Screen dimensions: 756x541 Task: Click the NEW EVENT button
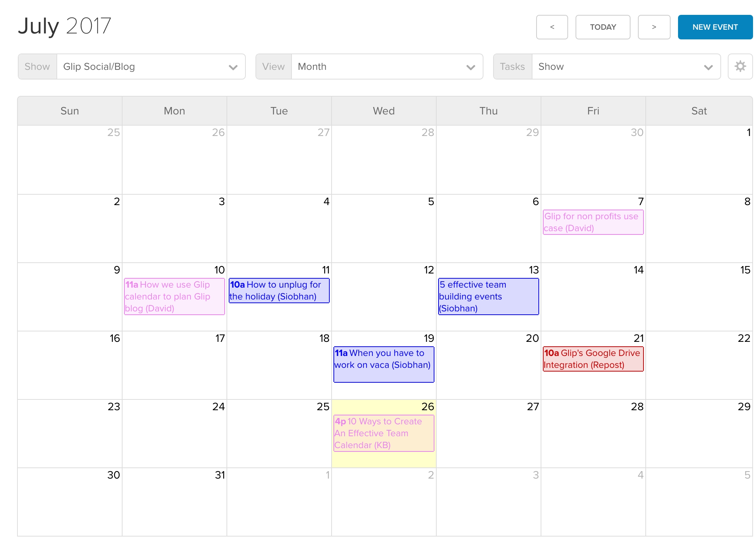[715, 27]
